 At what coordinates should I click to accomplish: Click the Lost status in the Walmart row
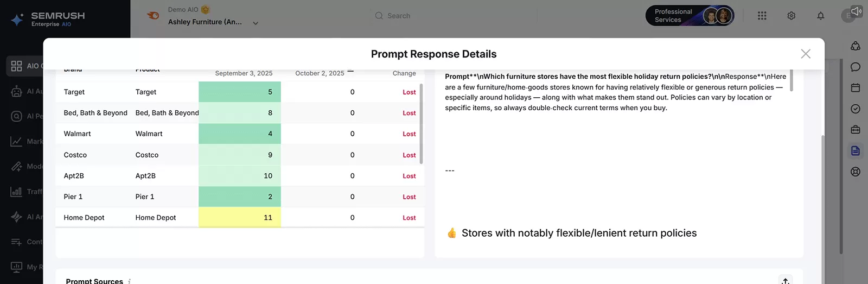pyautogui.click(x=409, y=134)
